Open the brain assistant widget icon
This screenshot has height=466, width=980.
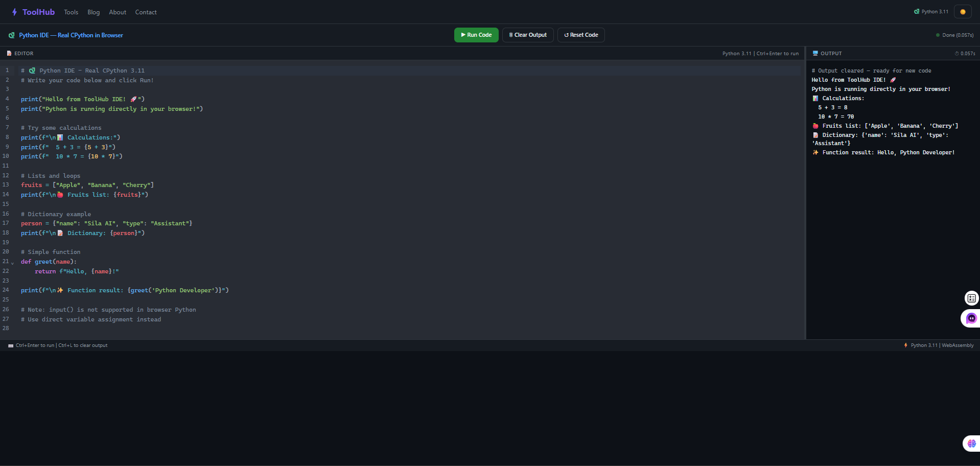pyautogui.click(x=972, y=444)
